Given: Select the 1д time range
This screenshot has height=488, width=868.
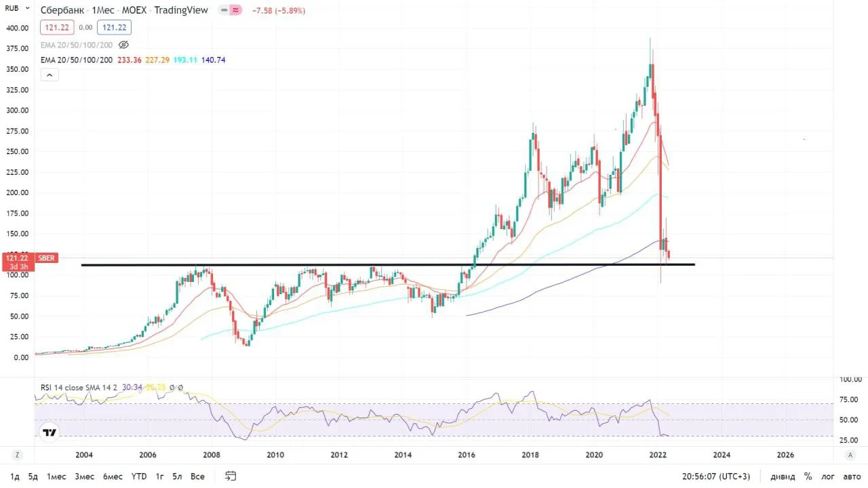Looking at the screenshot, I should (x=15, y=476).
